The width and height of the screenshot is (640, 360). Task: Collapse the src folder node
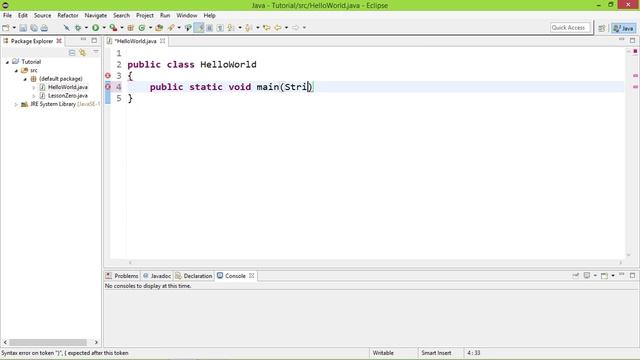pyautogui.click(x=16, y=71)
